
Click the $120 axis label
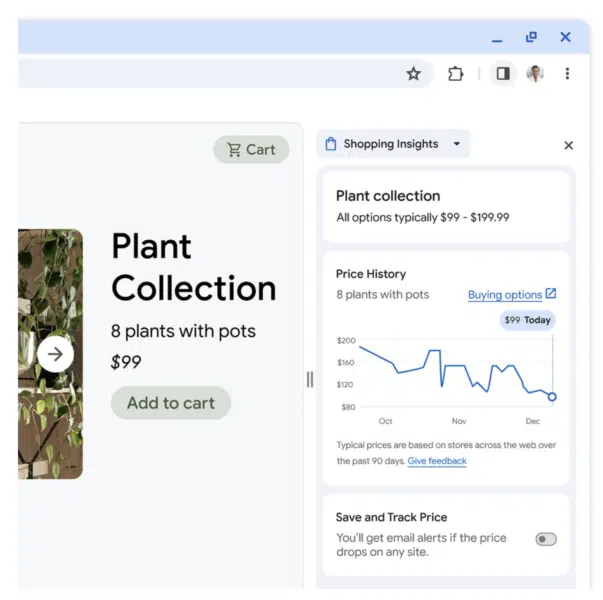[x=345, y=384]
